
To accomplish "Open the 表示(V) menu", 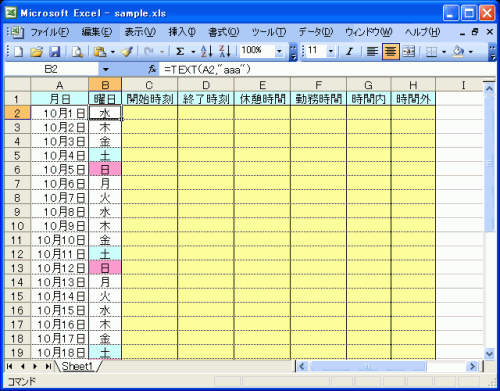I will [140, 32].
